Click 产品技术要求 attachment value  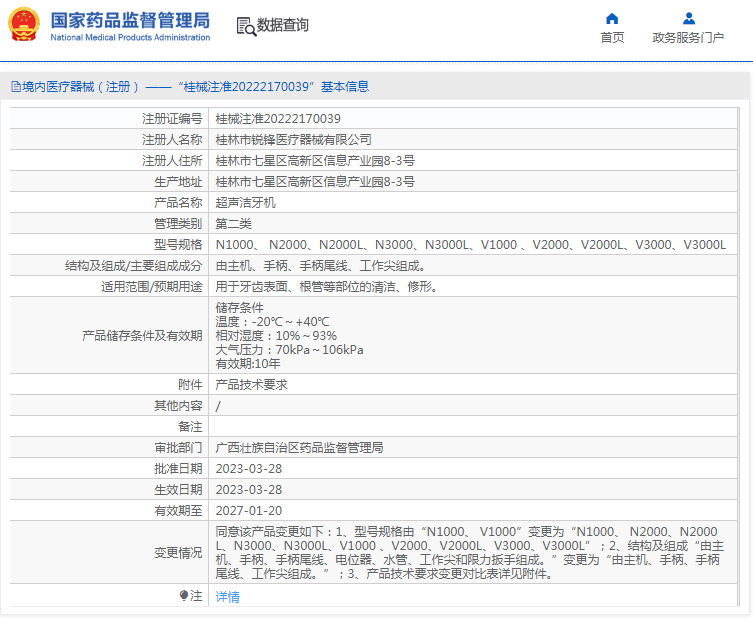click(252, 385)
